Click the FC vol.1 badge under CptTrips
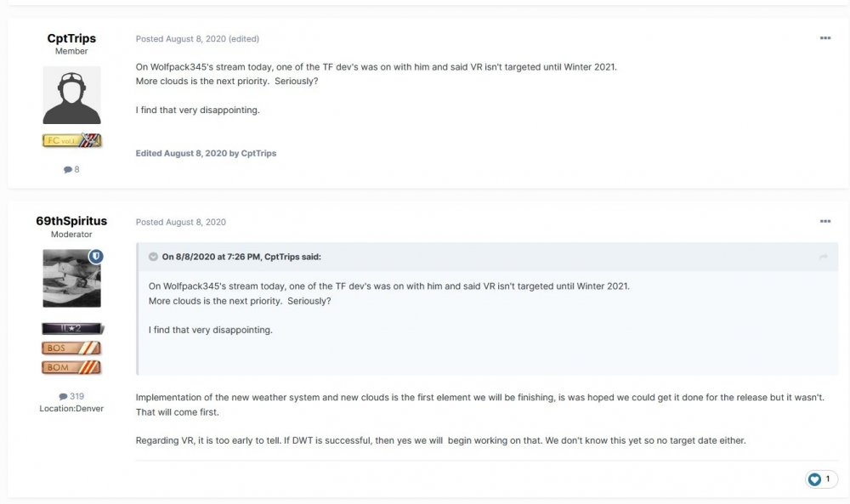 (71, 140)
